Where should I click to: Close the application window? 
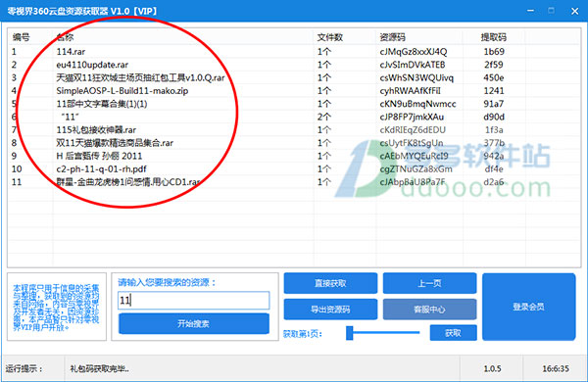(574, 11)
